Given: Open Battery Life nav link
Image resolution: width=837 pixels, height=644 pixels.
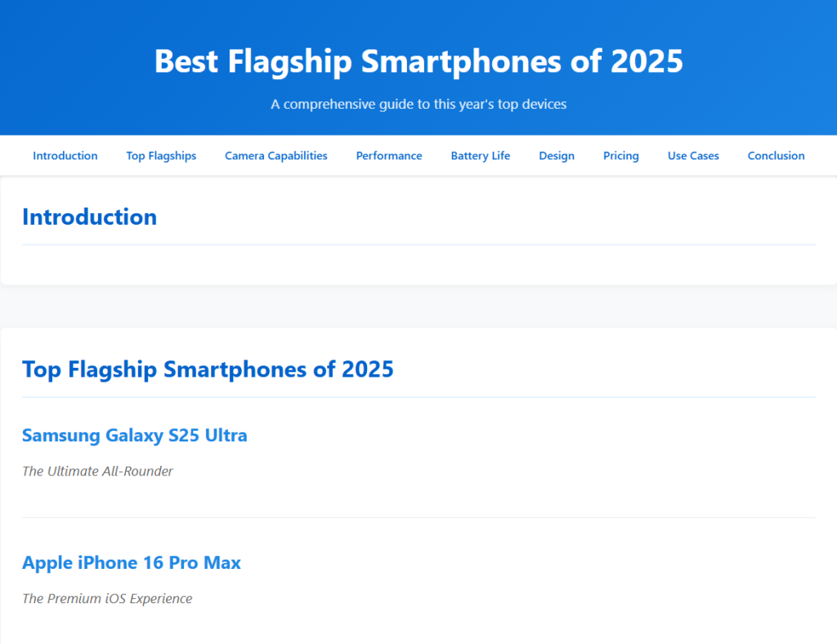Looking at the screenshot, I should pos(481,156).
